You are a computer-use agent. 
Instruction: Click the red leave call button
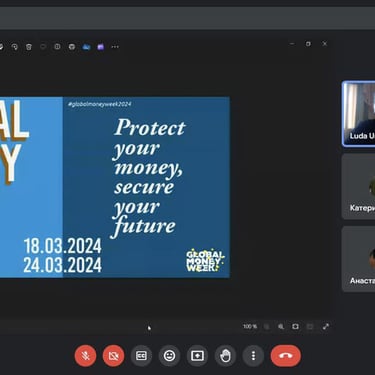pos(286,356)
